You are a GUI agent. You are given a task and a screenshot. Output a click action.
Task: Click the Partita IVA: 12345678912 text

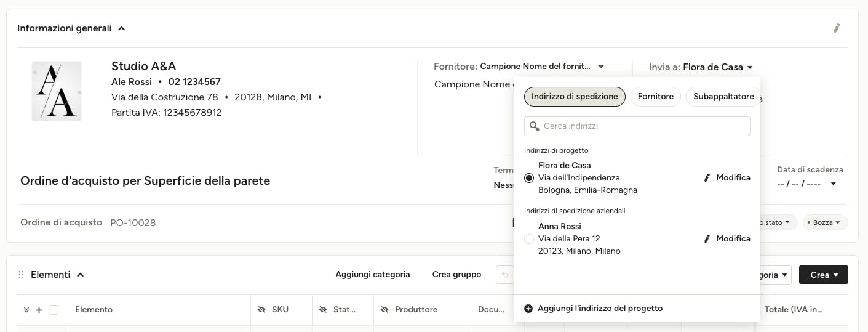click(x=167, y=113)
